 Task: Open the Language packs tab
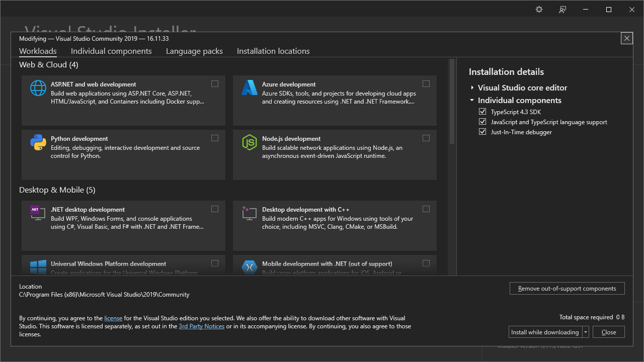194,51
